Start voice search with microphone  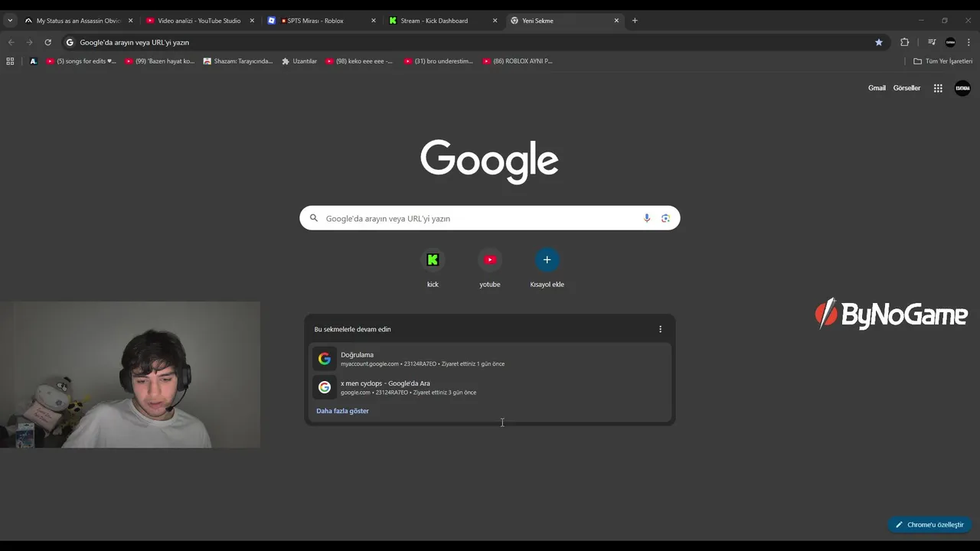pyautogui.click(x=647, y=218)
